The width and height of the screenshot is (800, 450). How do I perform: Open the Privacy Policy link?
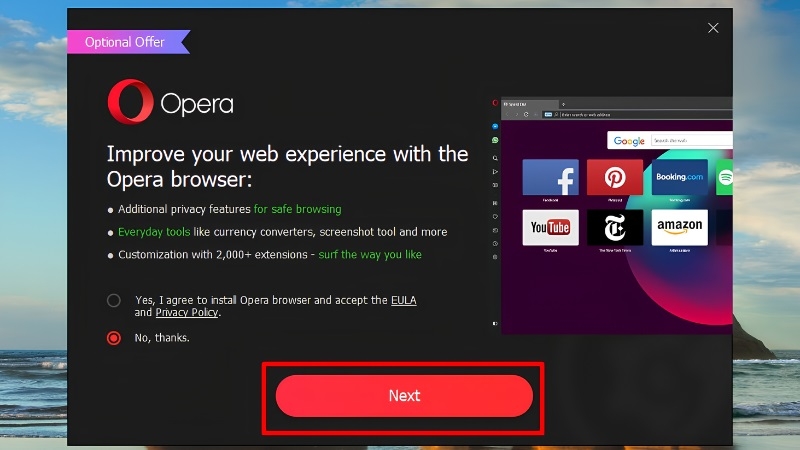coord(187,312)
